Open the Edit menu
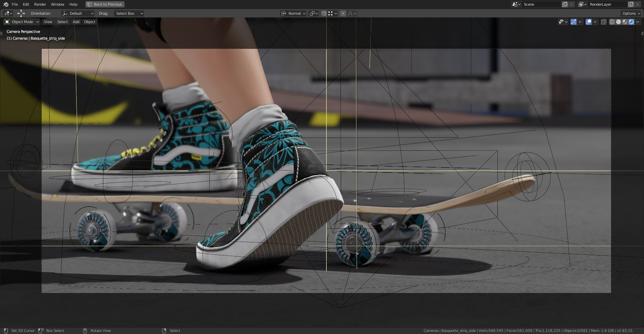644x334 pixels. tap(26, 4)
